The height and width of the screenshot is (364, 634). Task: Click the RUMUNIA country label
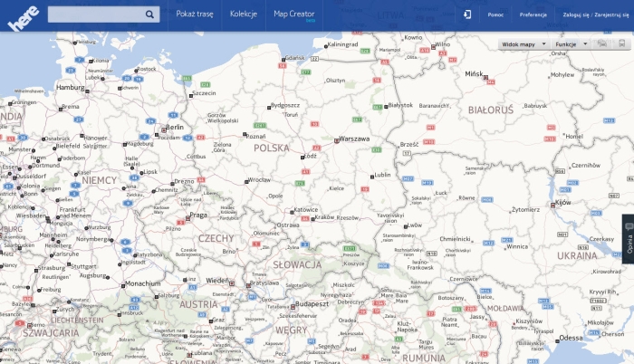(x=424, y=359)
